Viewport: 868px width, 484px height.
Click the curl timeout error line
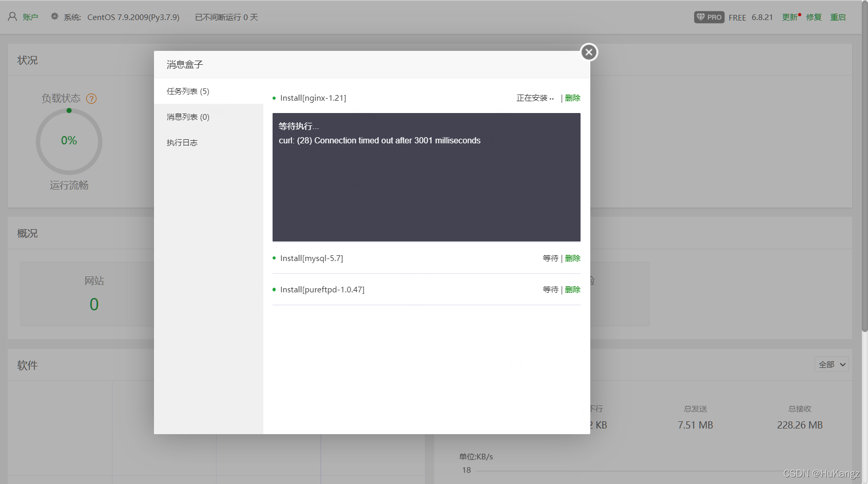coord(379,140)
